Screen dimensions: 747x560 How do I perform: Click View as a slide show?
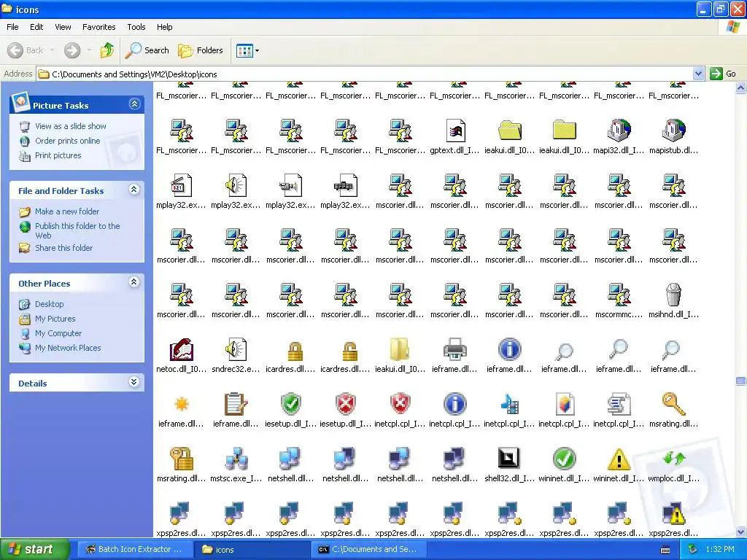71,126
